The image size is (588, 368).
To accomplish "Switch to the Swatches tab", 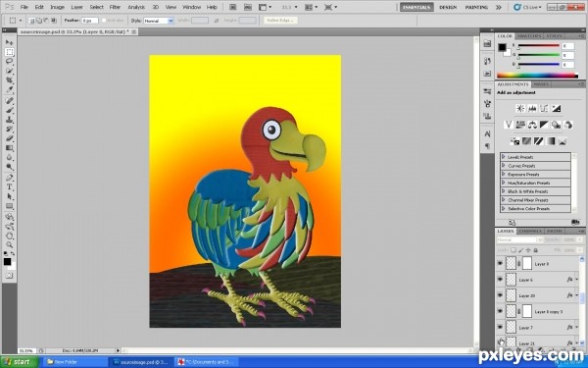I will coord(529,36).
